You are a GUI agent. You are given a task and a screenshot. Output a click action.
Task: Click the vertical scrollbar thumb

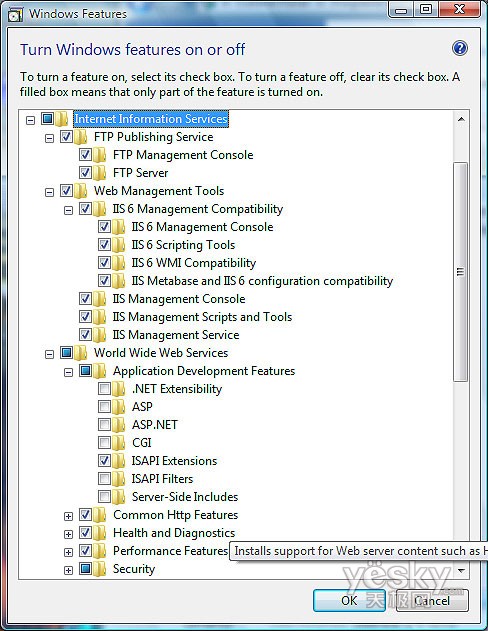point(461,272)
